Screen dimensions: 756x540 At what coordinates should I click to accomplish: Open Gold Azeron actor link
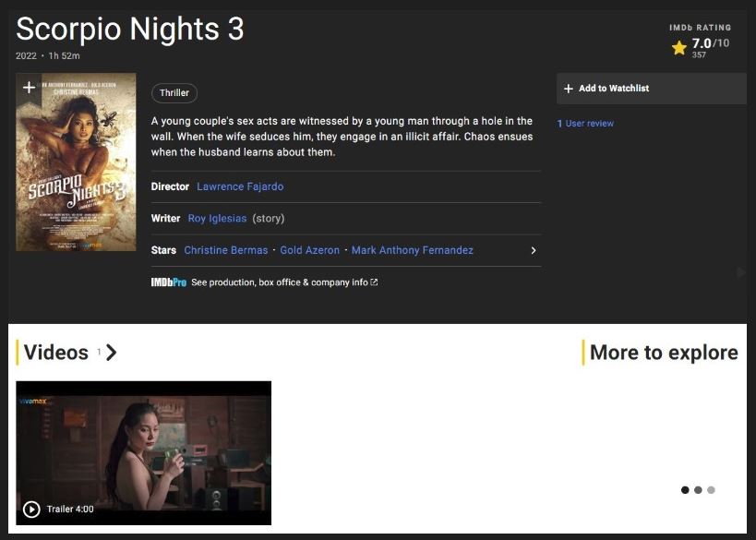309,250
